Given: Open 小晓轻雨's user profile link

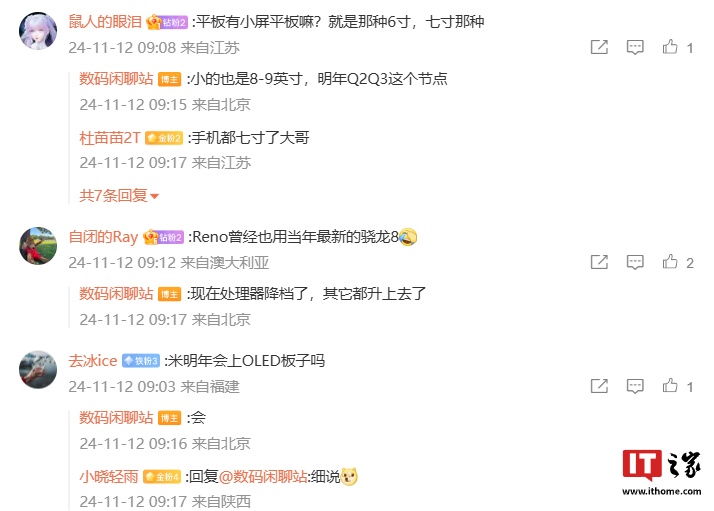Looking at the screenshot, I should (x=109, y=477).
